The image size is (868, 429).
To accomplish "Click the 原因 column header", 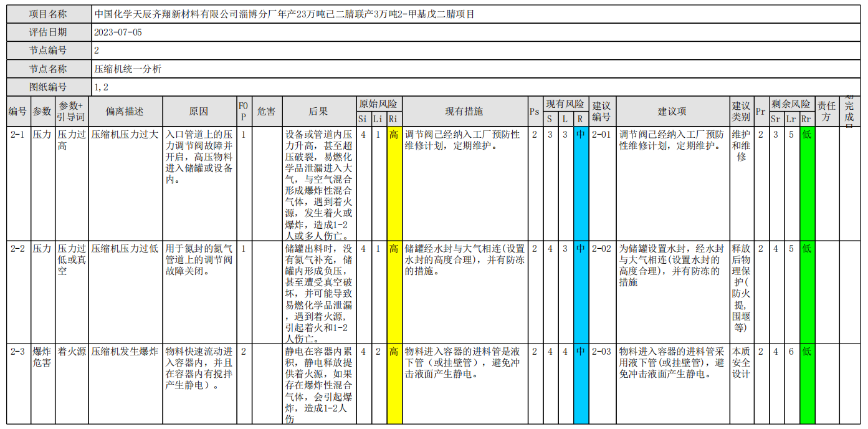I will (199, 112).
